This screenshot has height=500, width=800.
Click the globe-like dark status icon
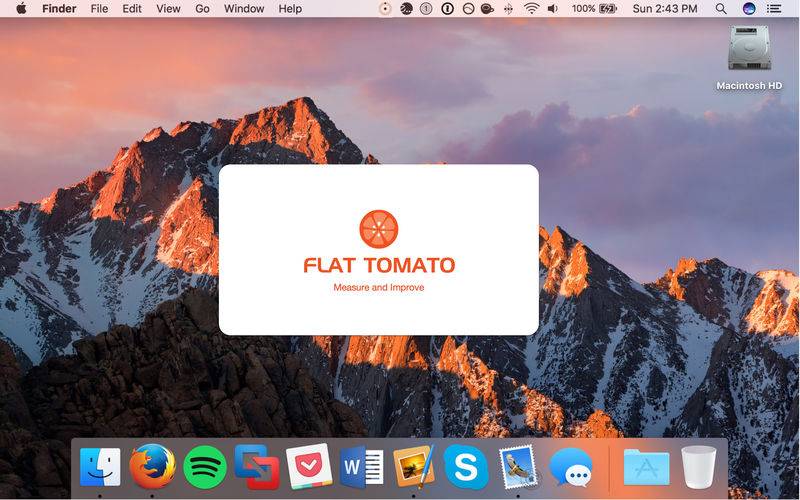406,9
